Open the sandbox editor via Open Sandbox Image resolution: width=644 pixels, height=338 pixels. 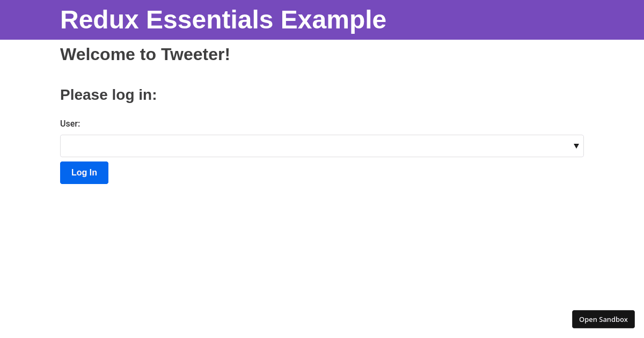pyautogui.click(x=603, y=319)
